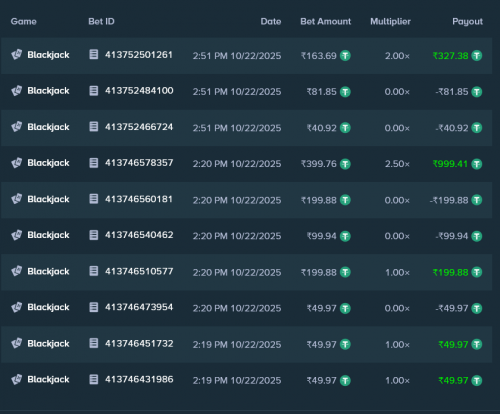Open bet receipt icon for 413746560181
The image size is (500, 414).
pos(94,199)
